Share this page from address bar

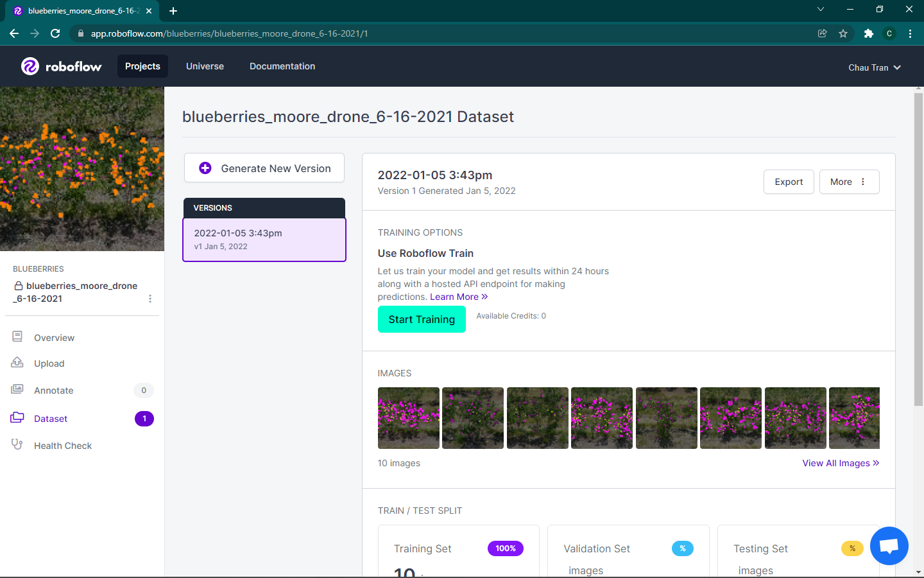[x=822, y=33]
